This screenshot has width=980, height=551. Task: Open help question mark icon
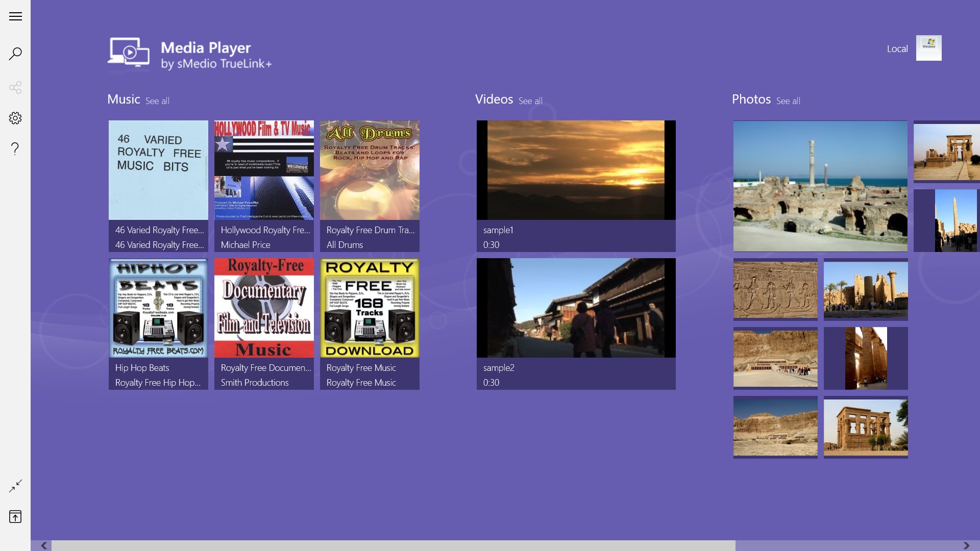tap(15, 148)
